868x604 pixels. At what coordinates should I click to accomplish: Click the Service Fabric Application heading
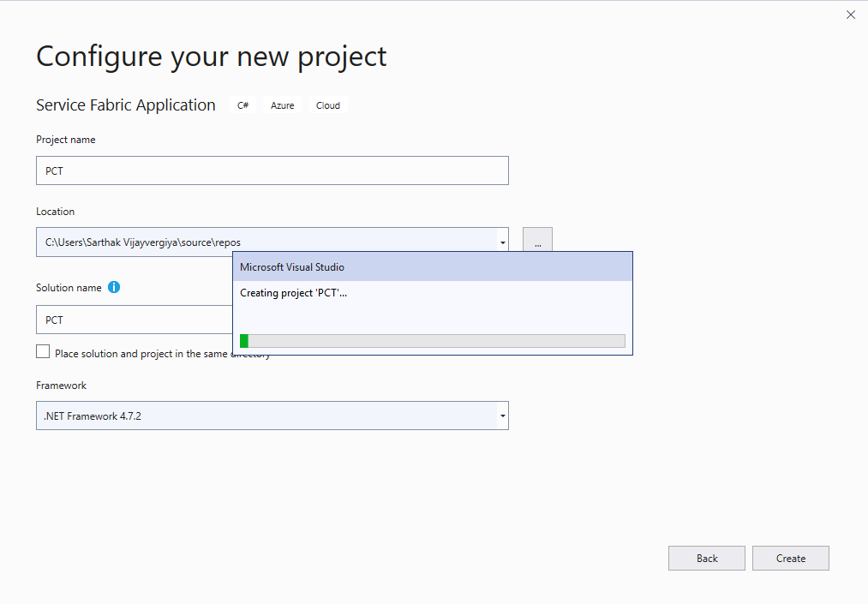tap(125, 105)
